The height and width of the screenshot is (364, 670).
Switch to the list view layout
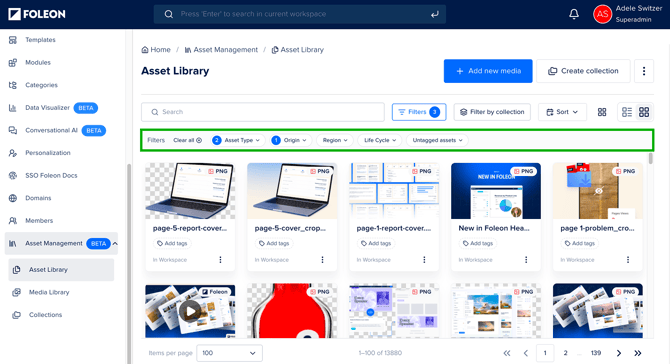tap(627, 112)
